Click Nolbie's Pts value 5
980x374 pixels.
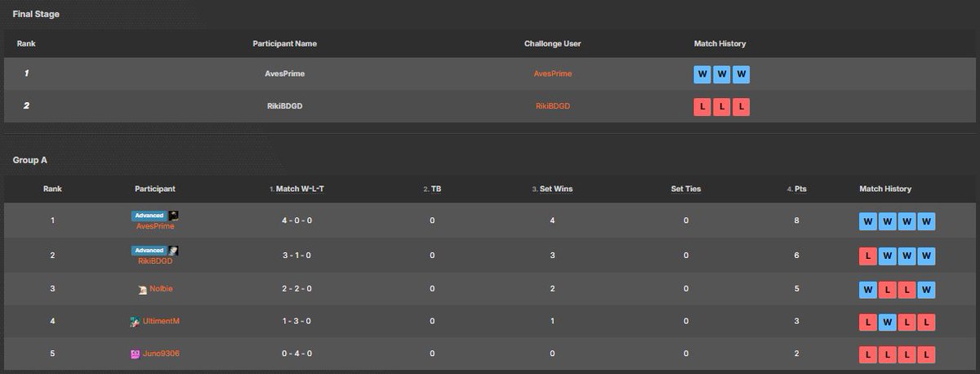796,288
